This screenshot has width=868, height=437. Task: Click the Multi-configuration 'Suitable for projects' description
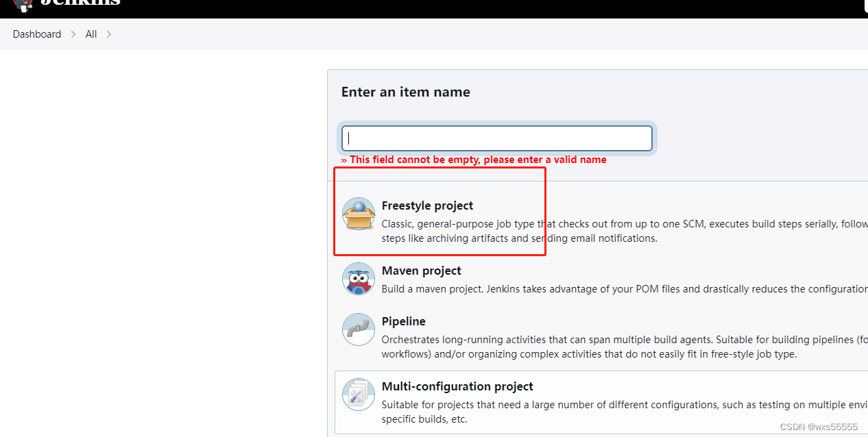[x=625, y=412]
